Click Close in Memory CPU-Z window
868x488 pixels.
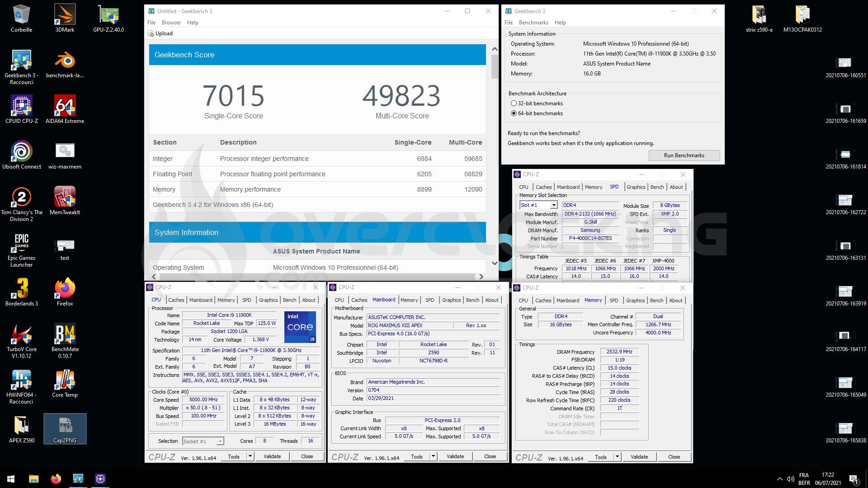[x=674, y=457]
